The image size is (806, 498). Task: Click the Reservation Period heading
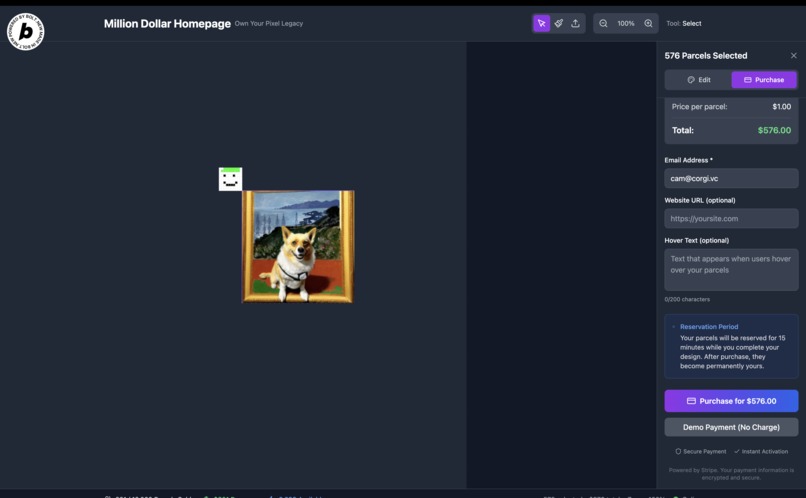tap(709, 326)
